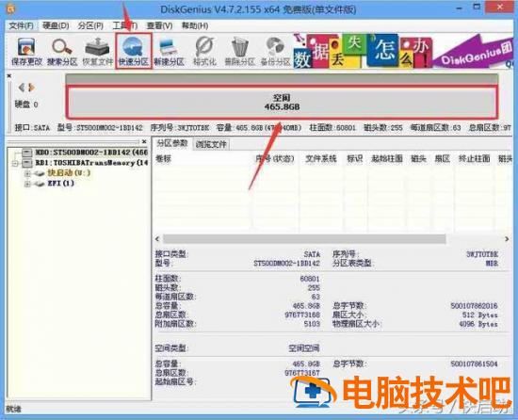Screen dimensions: 518x420
Task: Click the 标识 column header
Action: [x=354, y=159]
